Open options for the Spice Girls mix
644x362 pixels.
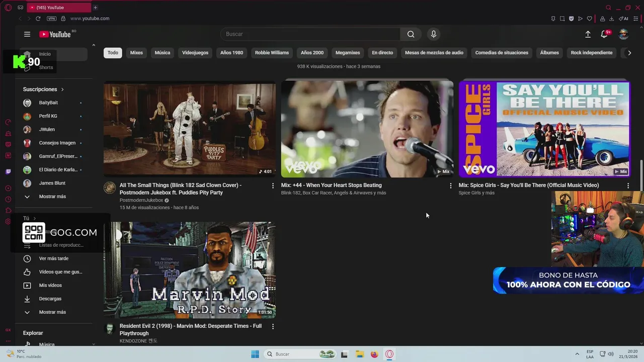pyautogui.click(x=628, y=186)
